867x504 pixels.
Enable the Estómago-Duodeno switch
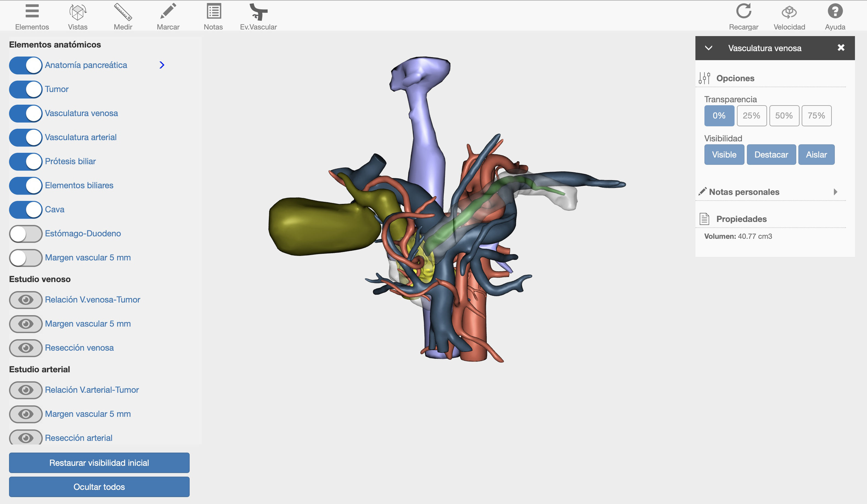click(x=26, y=234)
